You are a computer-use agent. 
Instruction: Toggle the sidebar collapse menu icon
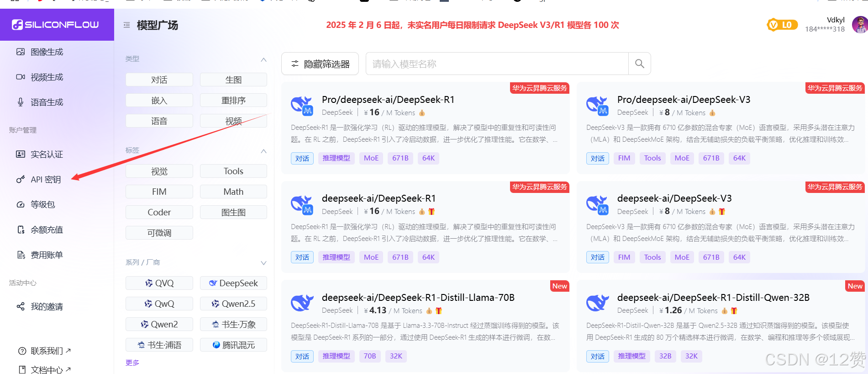pos(126,25)
